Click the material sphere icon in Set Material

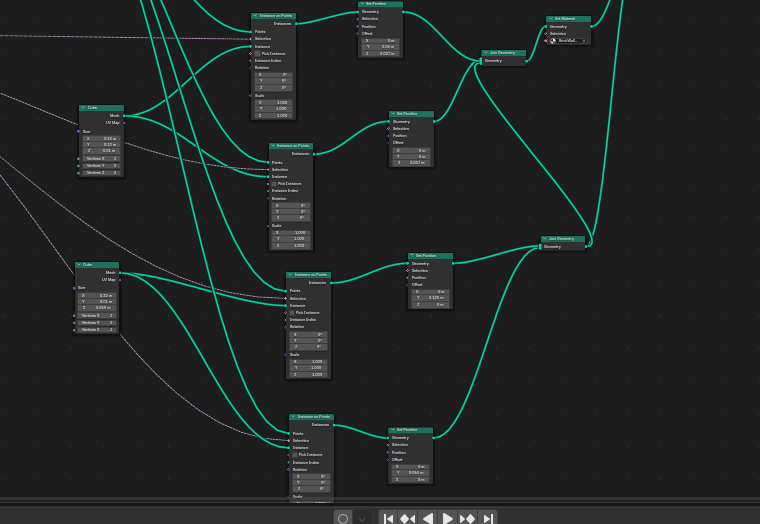coord(553,41)
